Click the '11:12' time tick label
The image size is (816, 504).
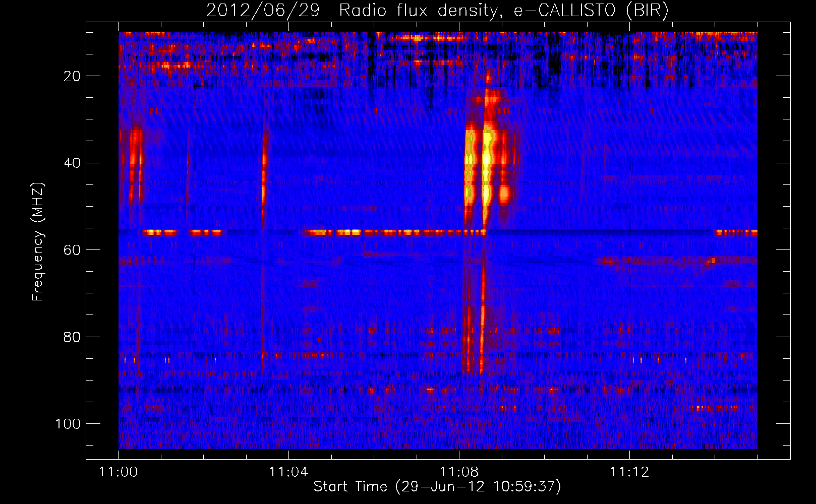[x=629, y=472]
